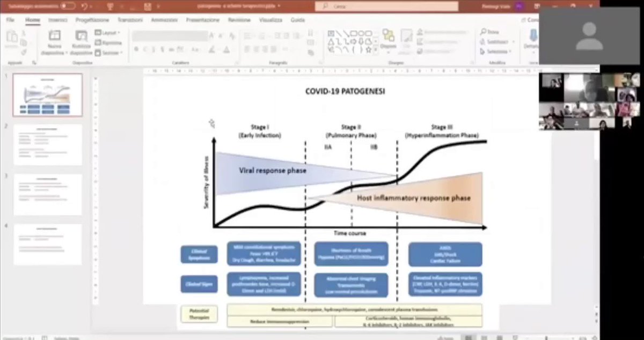The height and width of the screenshot is (340, 644).
Task: Click the normal view icon in status bar
Action: click(470, 337)
